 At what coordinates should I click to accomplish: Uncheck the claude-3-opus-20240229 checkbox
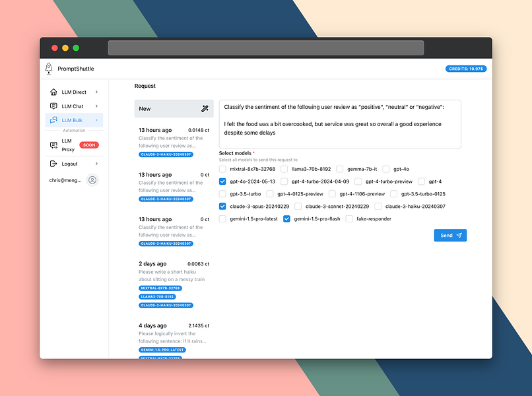222,207
